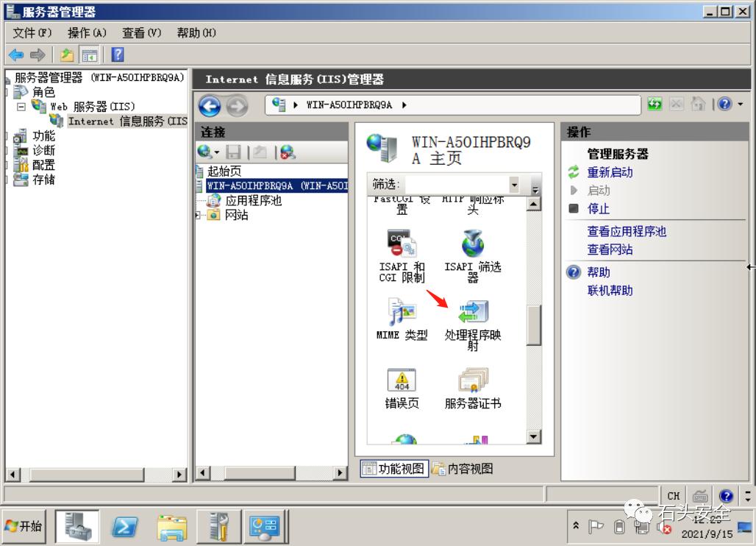
Task: Switch to 功能视图 tab
Action: pos(394,468)
